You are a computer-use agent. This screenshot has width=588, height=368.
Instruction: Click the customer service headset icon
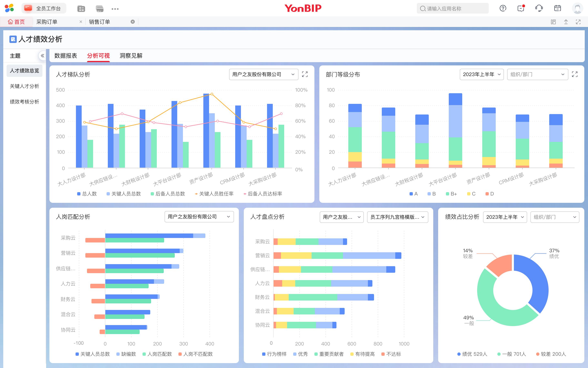click(x=539, y=8)
